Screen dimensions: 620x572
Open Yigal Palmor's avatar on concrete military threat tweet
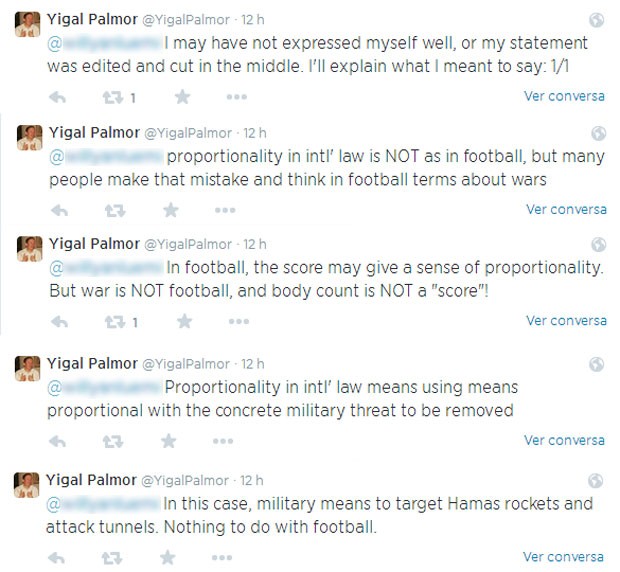(27, 368)
